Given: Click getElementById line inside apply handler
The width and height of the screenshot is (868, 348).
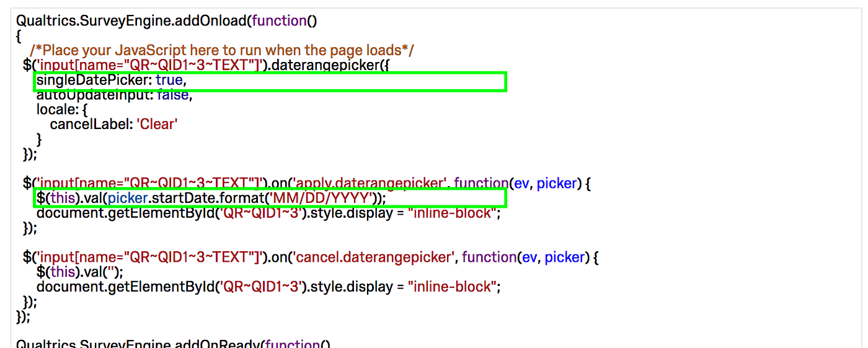Looking at the screenshot, I should coord(268,213).
